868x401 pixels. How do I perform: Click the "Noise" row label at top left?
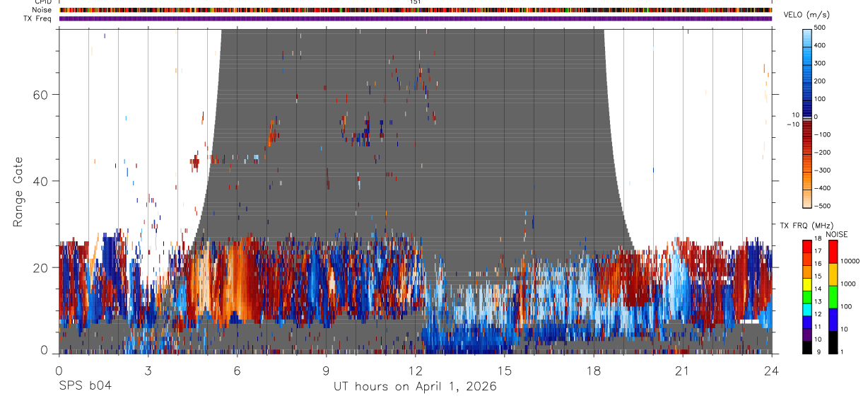click(x=42, y=10)
